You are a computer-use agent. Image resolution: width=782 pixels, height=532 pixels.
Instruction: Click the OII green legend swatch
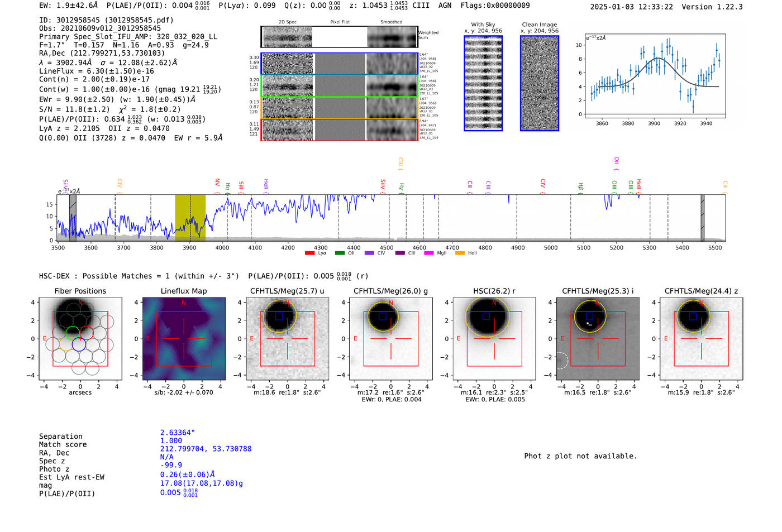(340, 253)
